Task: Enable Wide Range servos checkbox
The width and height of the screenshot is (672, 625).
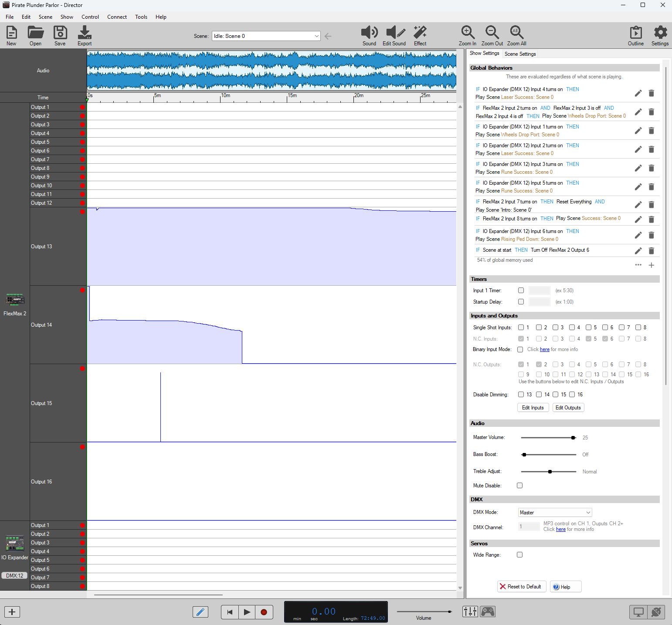Action: (x=519, y=555)
